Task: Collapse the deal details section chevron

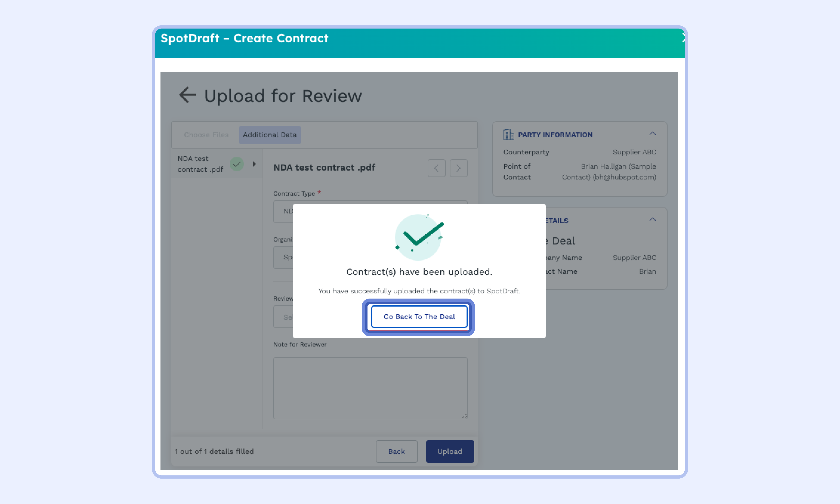Action: click(652, 220)
